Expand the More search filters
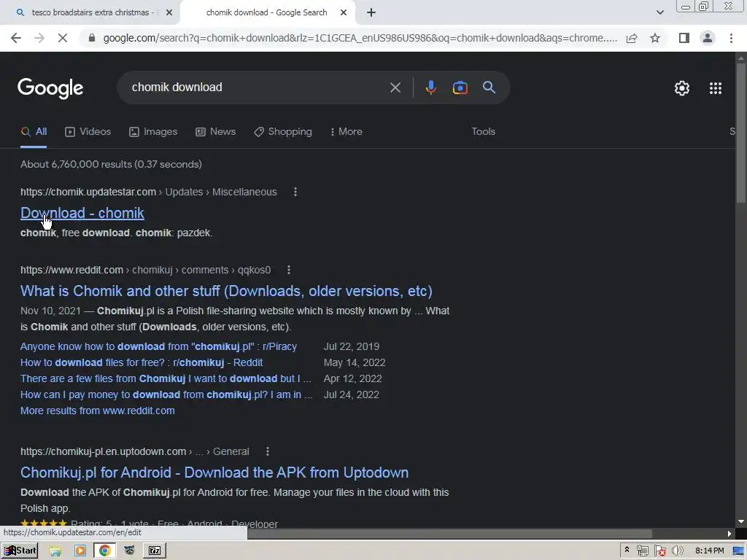Image resolution: width=747 pixels, height=560 pixels. coord(347,132)
